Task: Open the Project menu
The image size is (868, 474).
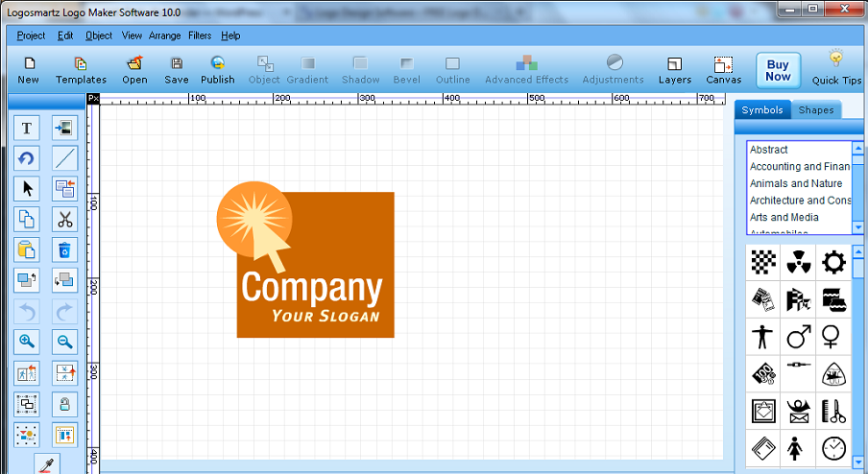Action: [31, 36]
